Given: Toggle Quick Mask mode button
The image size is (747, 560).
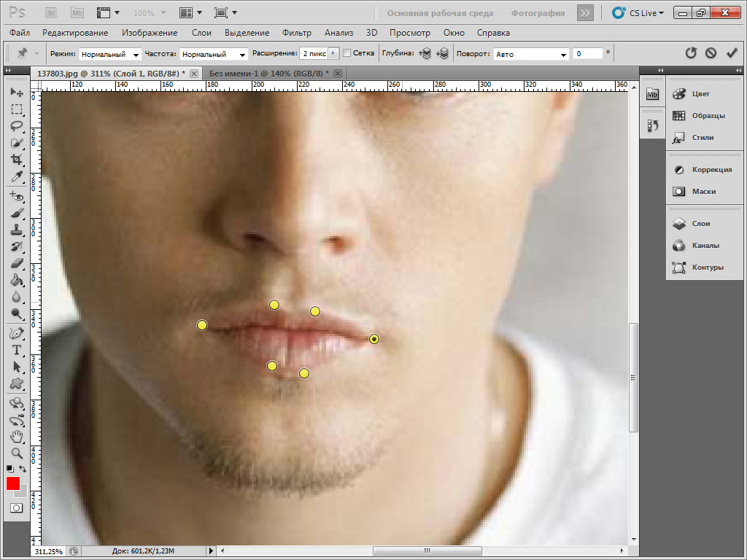Looking at the screenshot, I should click(x=16, y=508).
